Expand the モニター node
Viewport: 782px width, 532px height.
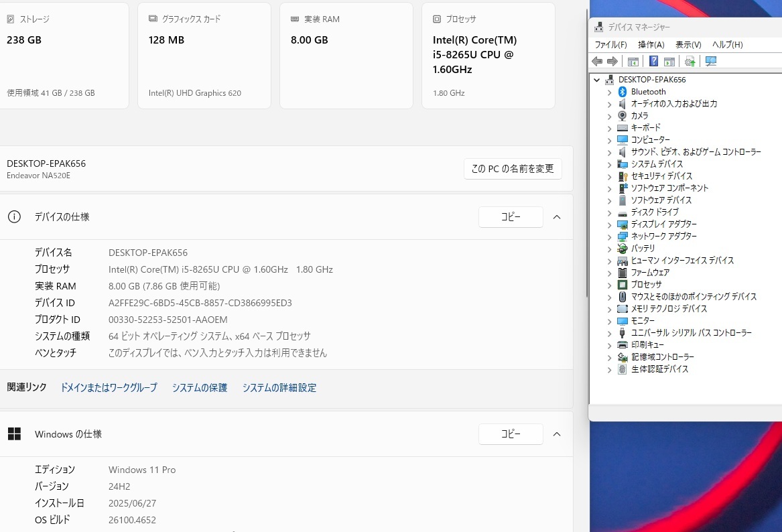pyautogui.click(x=609, y=322)
